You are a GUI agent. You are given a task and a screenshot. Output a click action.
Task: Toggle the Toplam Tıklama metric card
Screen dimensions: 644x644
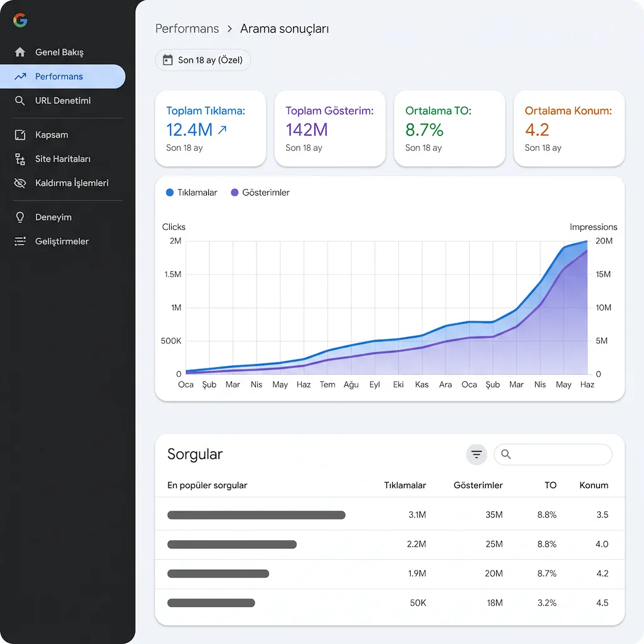click(210, 128)
